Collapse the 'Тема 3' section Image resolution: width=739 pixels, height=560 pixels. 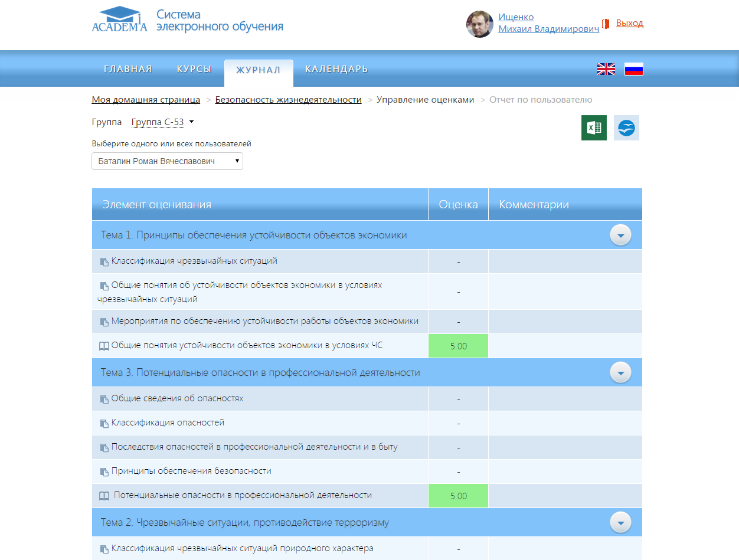point(620,373)
